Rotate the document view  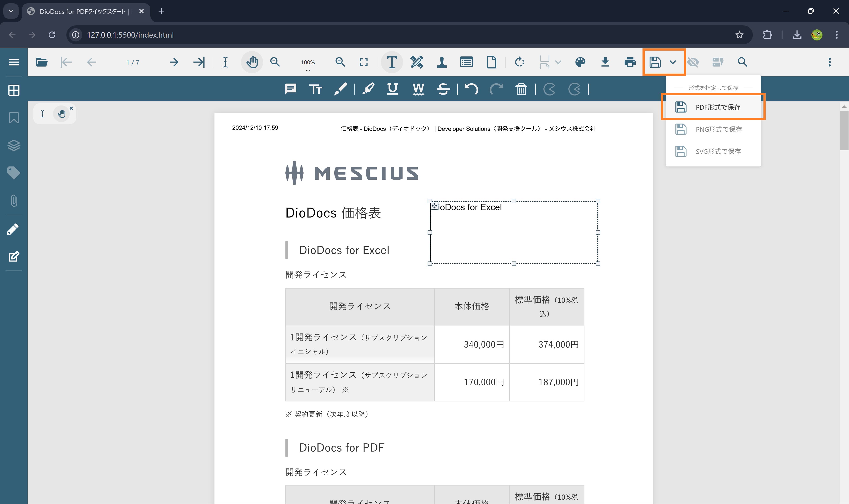point(519,62)
